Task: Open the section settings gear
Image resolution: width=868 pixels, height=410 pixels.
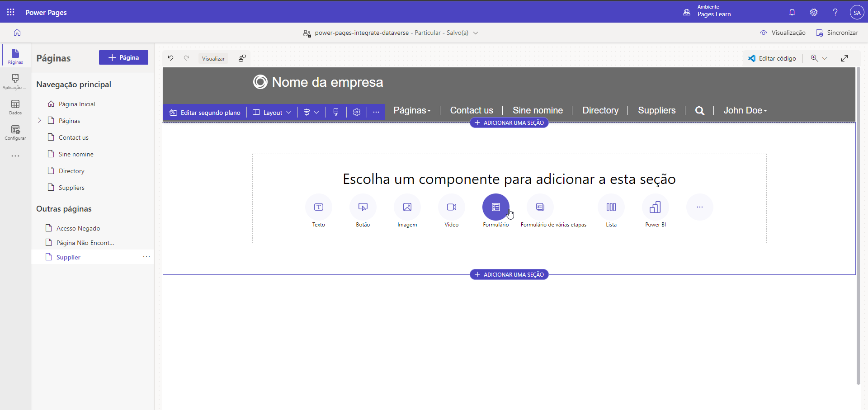Action: [x=357, y=112]
